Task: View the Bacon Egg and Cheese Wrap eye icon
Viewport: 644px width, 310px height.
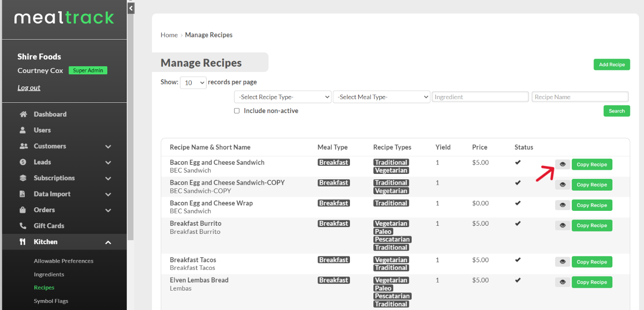Action: [x=562, y=205]
